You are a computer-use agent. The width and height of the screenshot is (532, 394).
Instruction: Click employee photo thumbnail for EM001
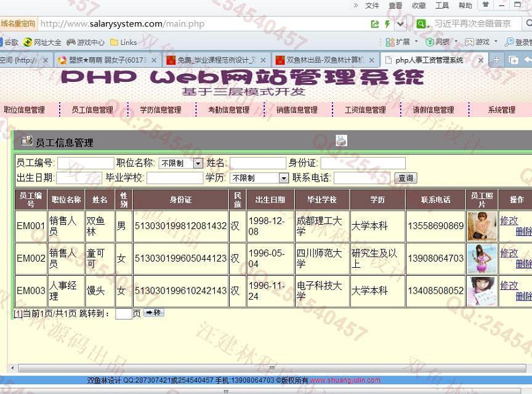pyautogui.click(x=482, y=227)
